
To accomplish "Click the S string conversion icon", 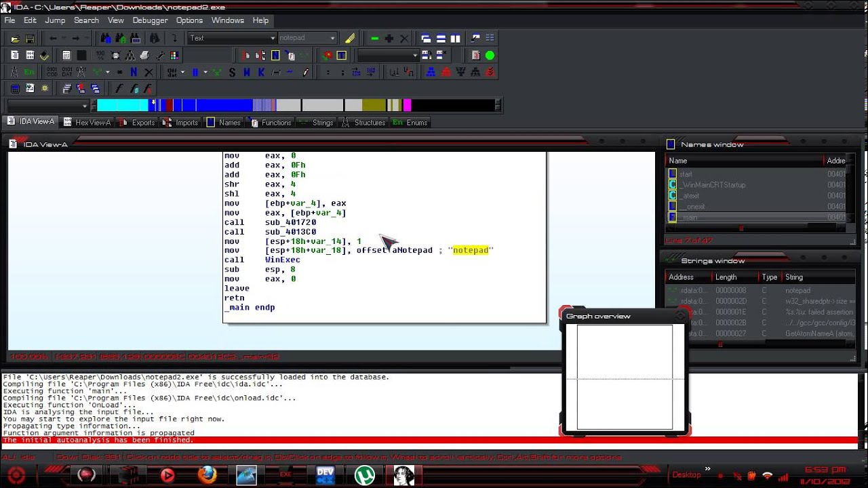I will (x=232, y=72).
